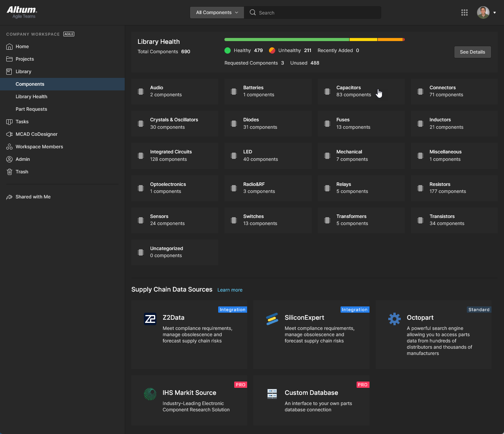Click the LED chip icon

pos(234,156)
